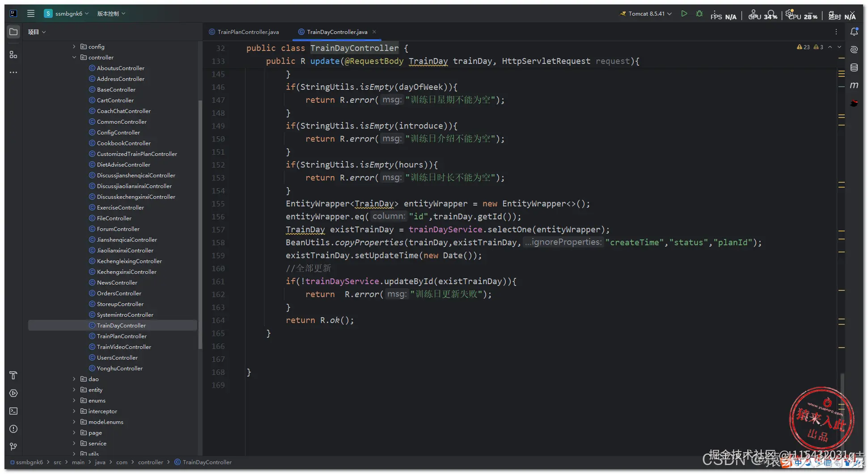The width and height of the screenshot is (868, 474).
Task: Open the Database tool window
Action: (x=854, y=67)
